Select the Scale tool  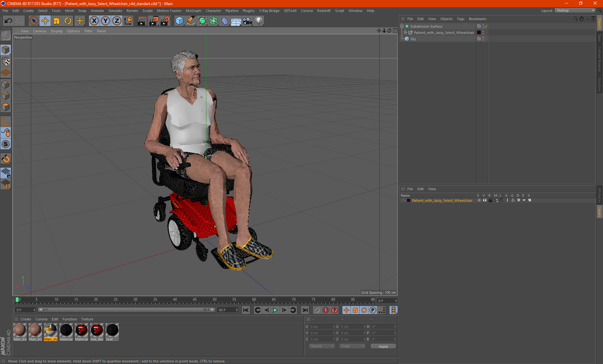click(57, 21)
